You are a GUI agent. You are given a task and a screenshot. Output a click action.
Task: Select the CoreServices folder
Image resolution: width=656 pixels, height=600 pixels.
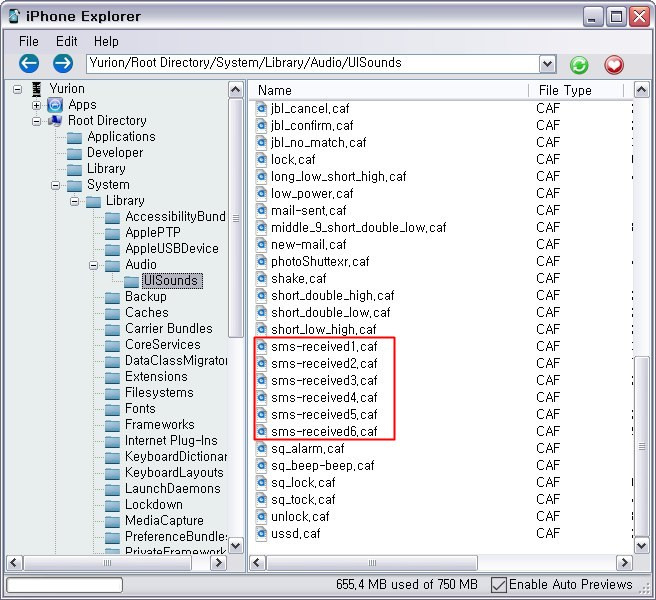tap(163, 345)
